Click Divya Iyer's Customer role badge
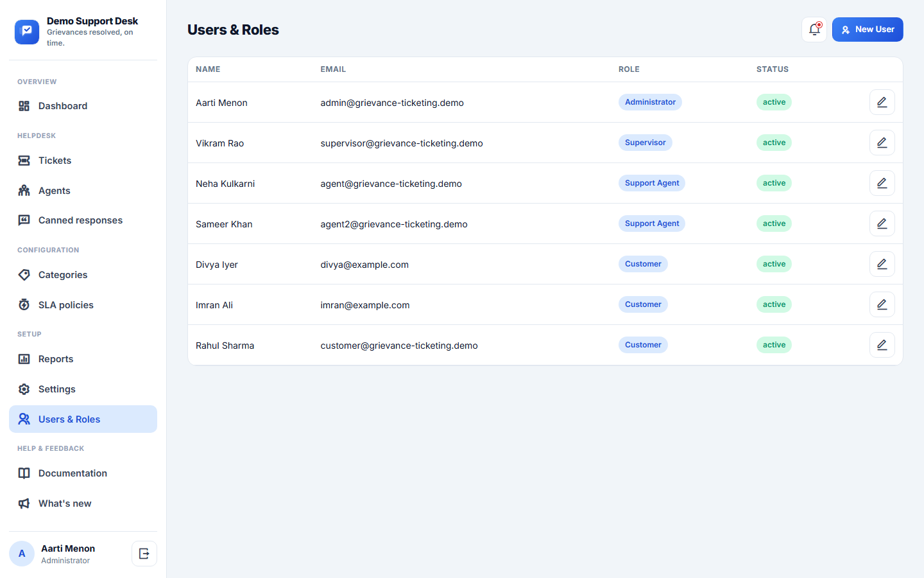The height and width of the screenshot is (578, 924). 643,264
